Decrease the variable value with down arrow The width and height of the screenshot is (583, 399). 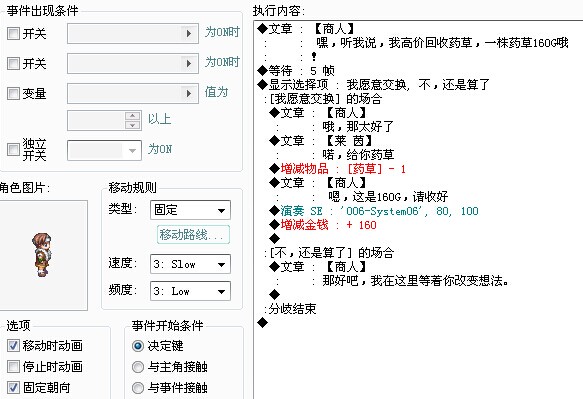click(132, 125)
